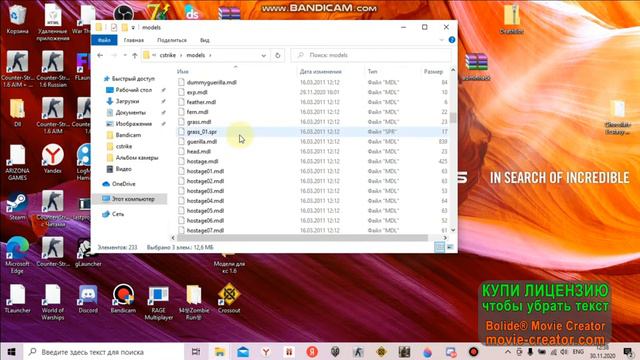Click the Windows Start button
The height and width of the screenshot is (360, 640).
pos(11,352)
